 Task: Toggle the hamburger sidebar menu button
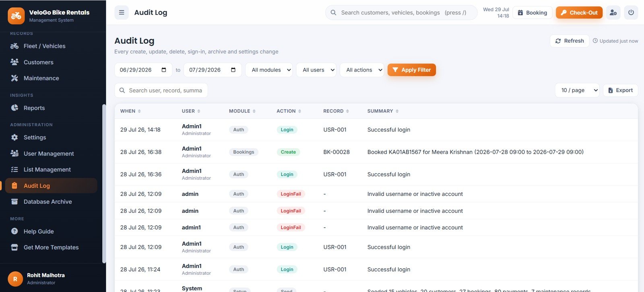tap(122, 12)
